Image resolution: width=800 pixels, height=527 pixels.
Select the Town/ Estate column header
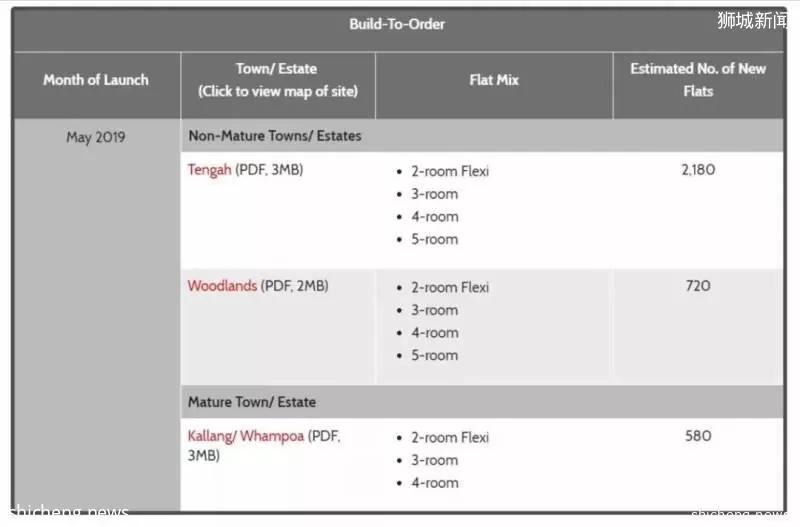point(278,80)
